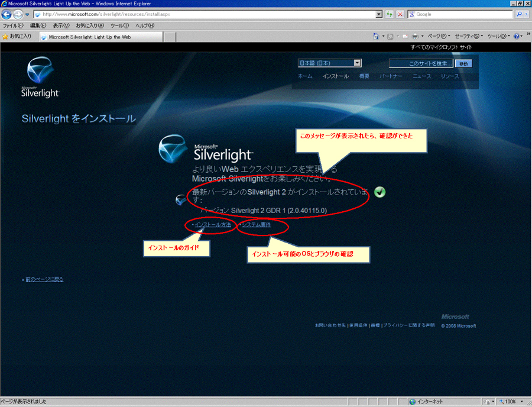Click the magnifying glass search button
This screenshot has width=532, height=407.
click(519, 14)
